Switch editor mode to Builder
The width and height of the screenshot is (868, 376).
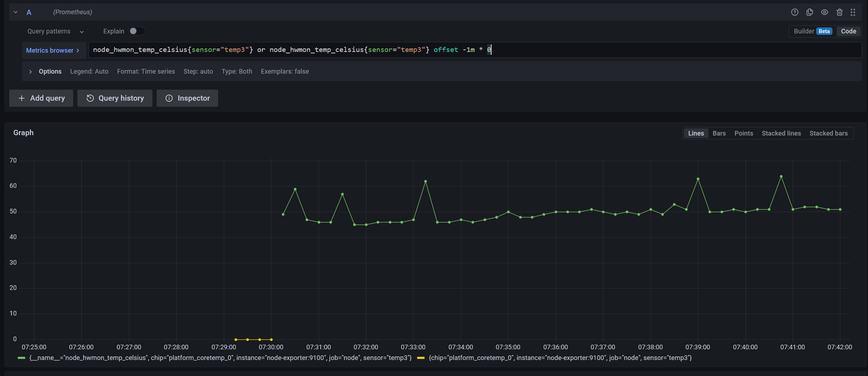coord(804,31)
